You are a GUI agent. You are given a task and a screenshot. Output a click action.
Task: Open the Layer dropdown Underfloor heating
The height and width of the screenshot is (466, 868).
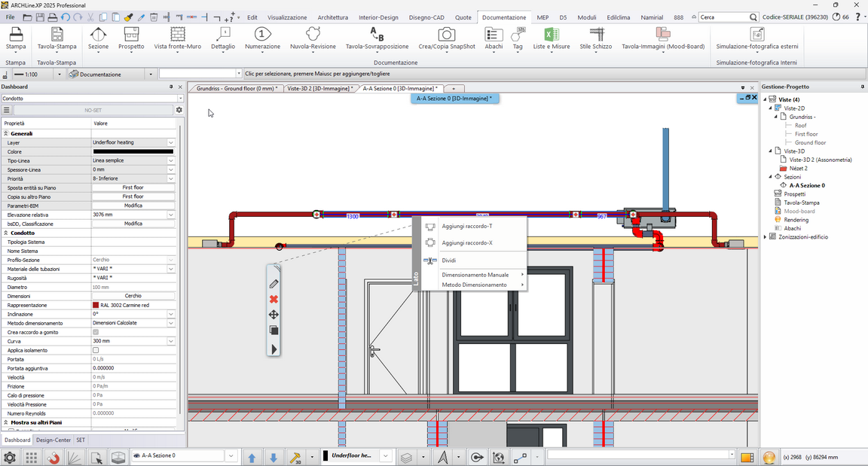[x=133, y=142]
